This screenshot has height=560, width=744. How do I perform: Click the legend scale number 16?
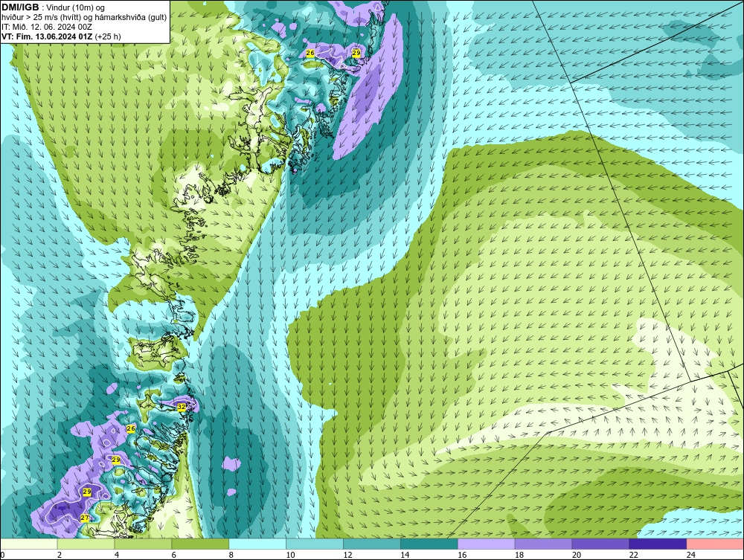462,555
